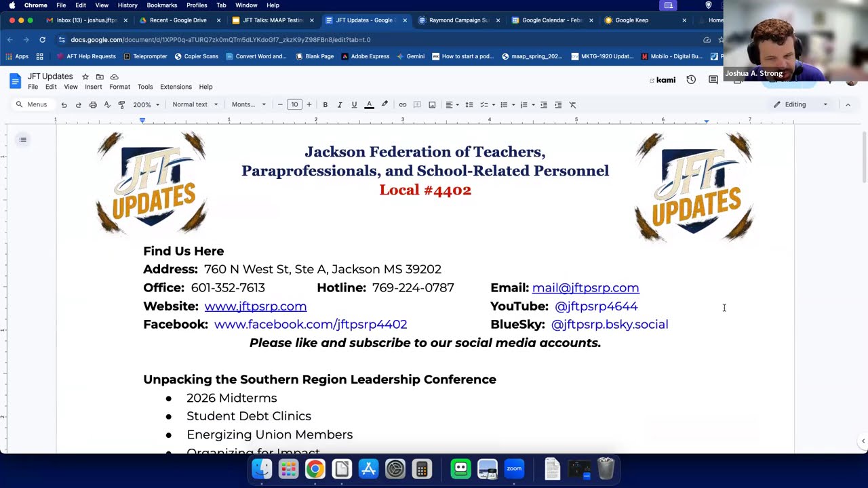Increase the font size with plus
This screenshot has height=488, width=868.
click(309, 104)
